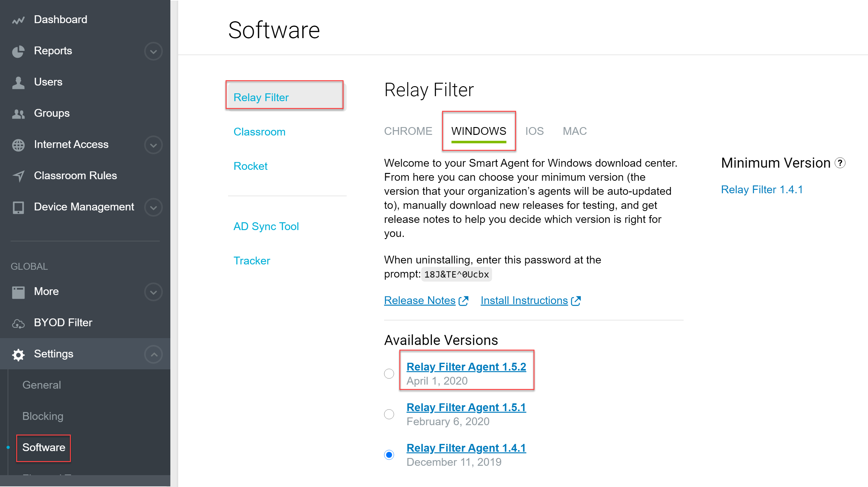Expand the Internet Access submenu chevron
This screenshot has width=868, height=487.
(153, 145)
